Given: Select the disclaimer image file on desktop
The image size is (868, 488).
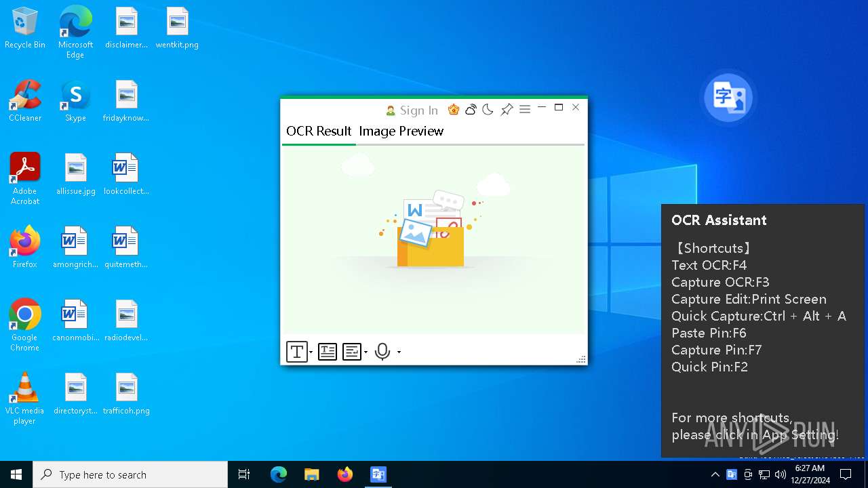Looking at the screenshot, I should [126, 29].
